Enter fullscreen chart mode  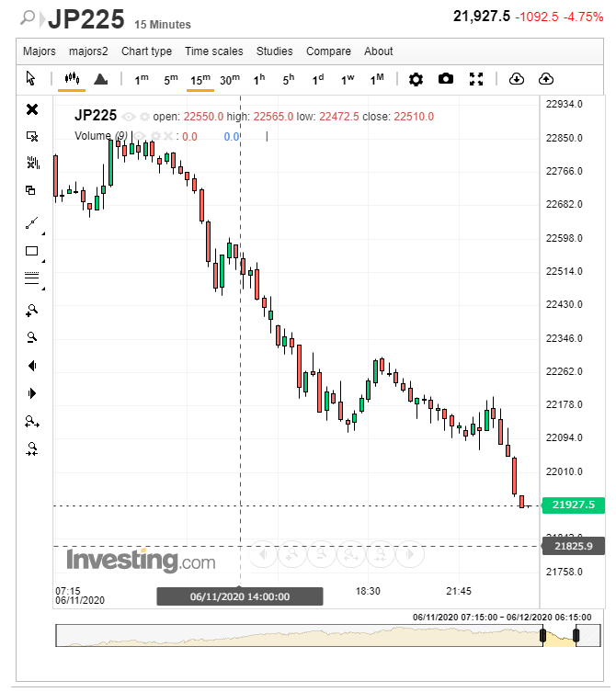476,79
